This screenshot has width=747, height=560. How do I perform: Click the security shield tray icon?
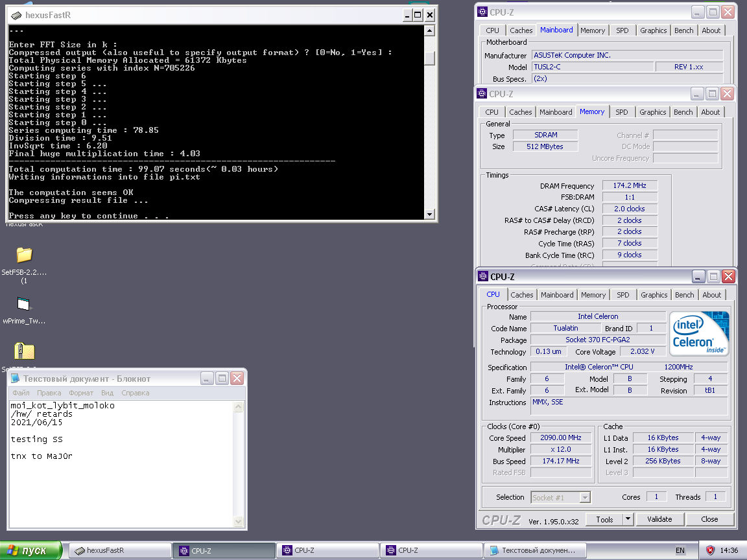tap(710, 550)
